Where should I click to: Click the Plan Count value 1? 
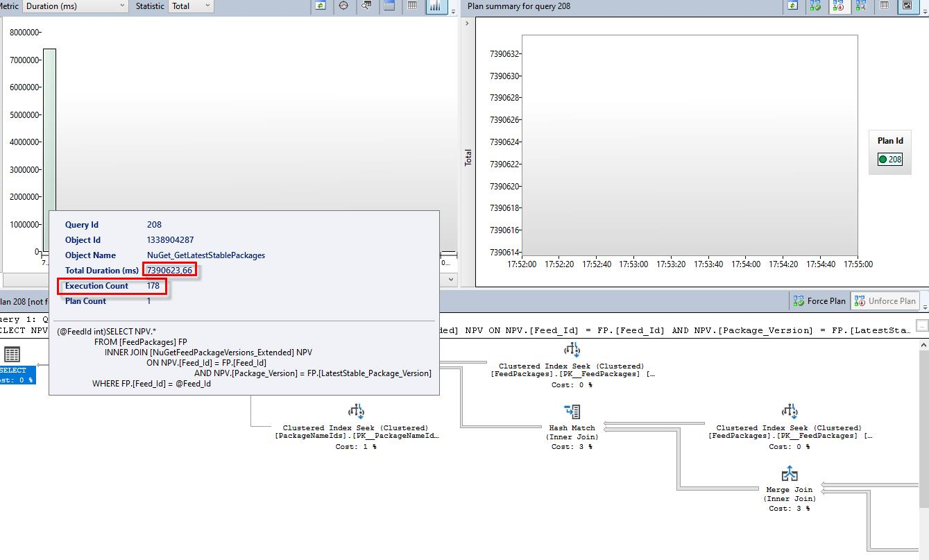(148, 301)
